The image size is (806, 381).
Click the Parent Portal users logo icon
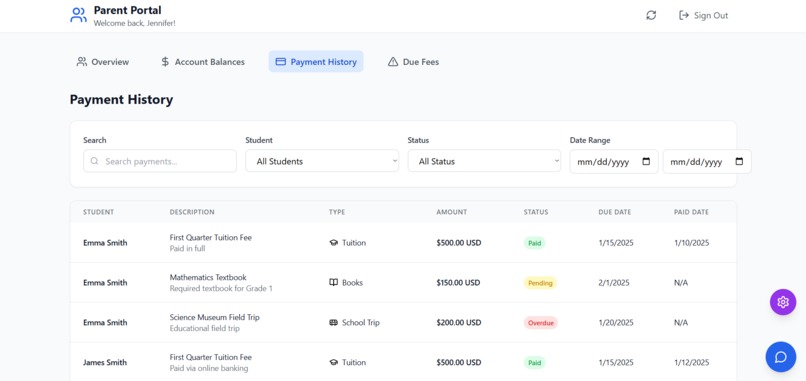(x=78, y=15)
